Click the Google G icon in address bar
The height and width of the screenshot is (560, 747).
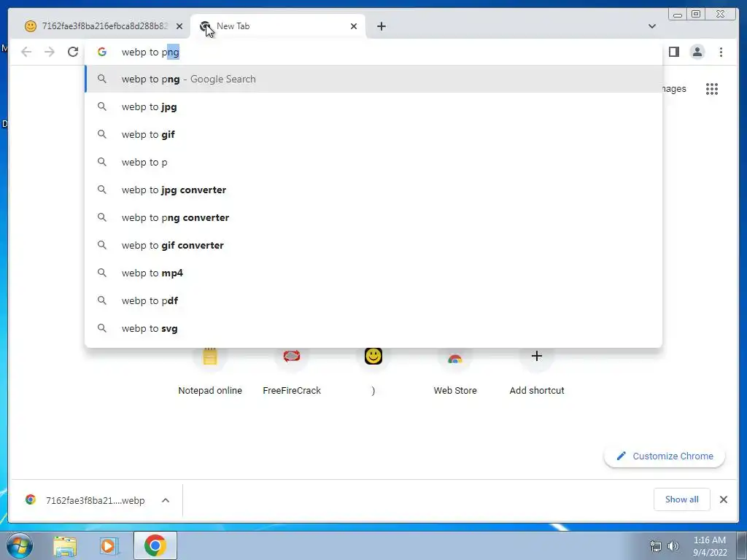pos(102,52)
